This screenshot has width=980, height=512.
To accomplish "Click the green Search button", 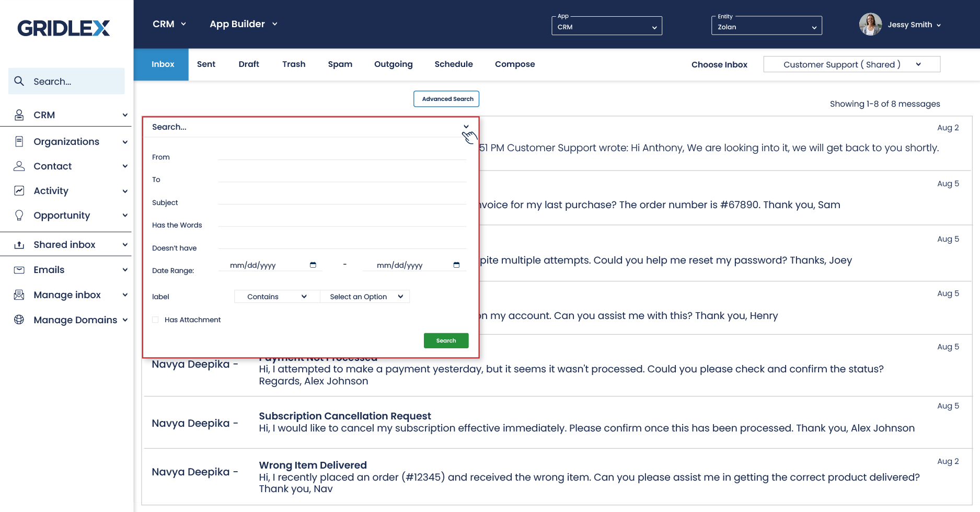I will (446, 340).
